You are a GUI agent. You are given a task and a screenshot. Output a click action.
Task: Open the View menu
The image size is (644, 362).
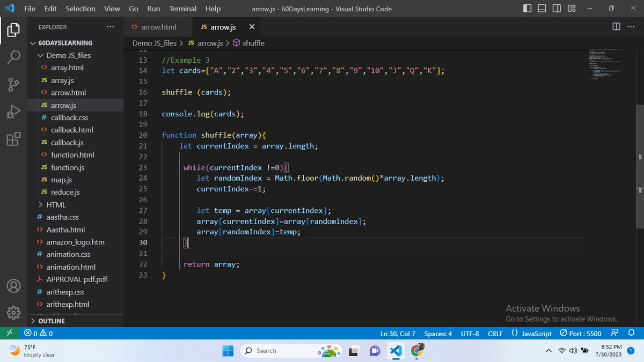coord(112,9)
